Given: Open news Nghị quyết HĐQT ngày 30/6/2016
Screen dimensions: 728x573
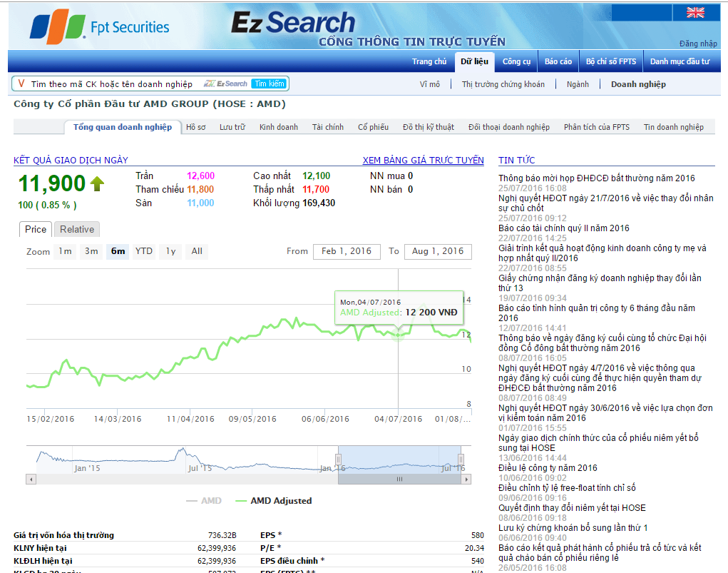Looking at the screenshot, I should 605,412.
